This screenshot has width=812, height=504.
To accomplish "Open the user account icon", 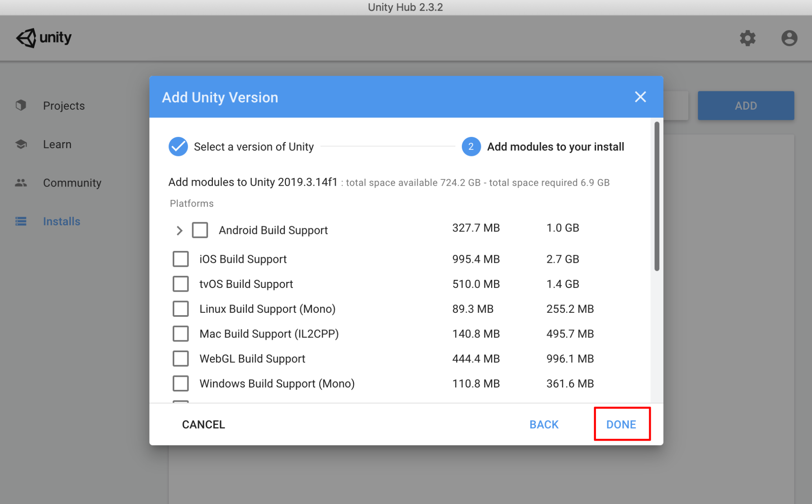I will click(789, 38).
